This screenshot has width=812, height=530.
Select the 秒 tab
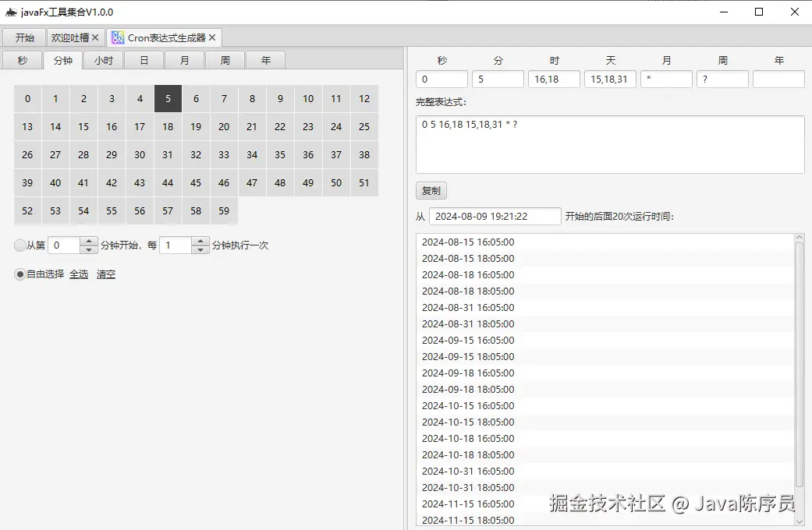click(23, 61)
